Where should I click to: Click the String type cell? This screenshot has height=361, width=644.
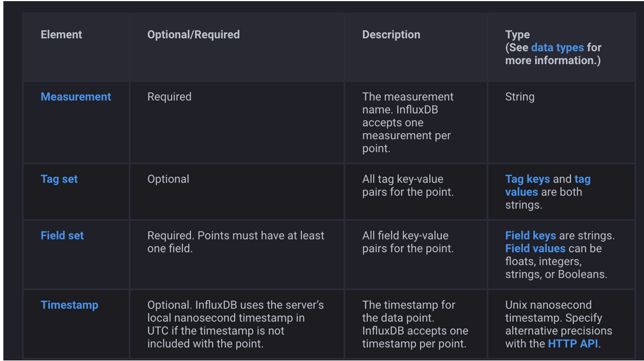coord(520,97)
